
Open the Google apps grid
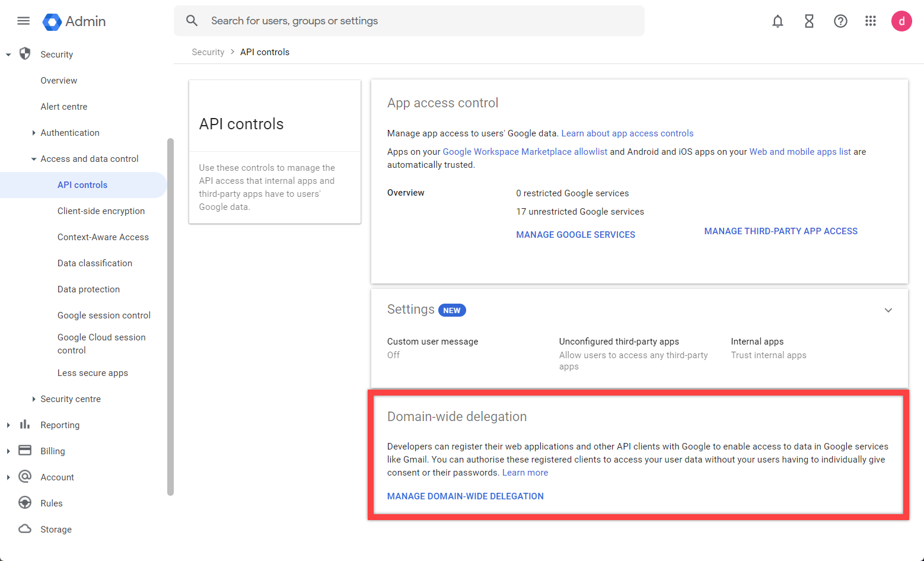(x=871, y=21)
